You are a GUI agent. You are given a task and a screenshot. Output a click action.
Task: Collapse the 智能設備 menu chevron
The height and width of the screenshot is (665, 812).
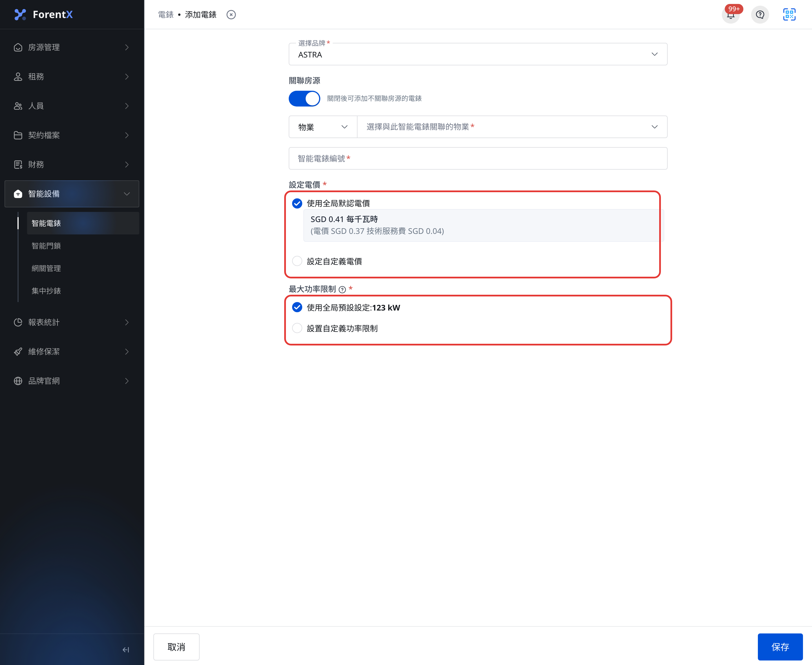click(127, 194)
